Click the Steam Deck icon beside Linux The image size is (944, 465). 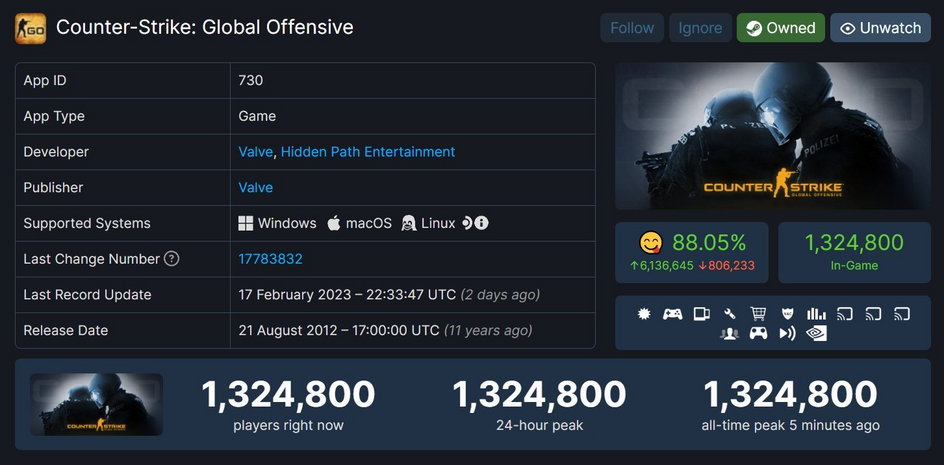467,223
